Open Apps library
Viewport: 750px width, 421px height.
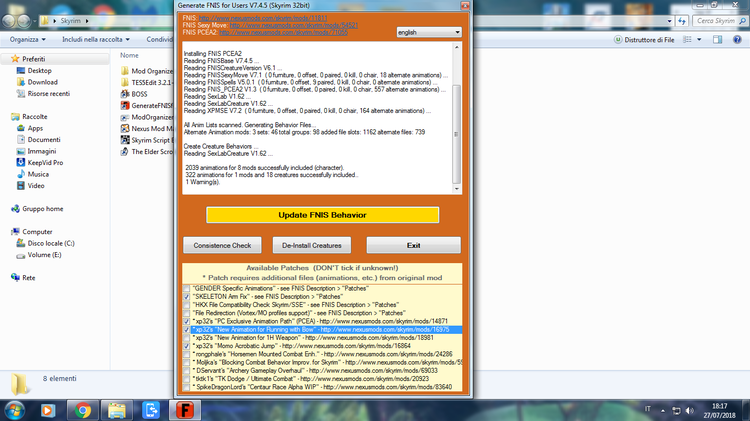coord(35,128)
